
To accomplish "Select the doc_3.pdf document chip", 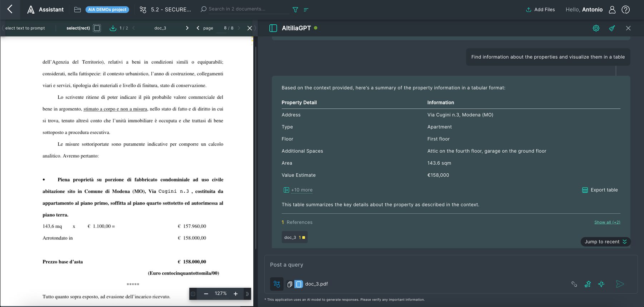I will [311, 284].
